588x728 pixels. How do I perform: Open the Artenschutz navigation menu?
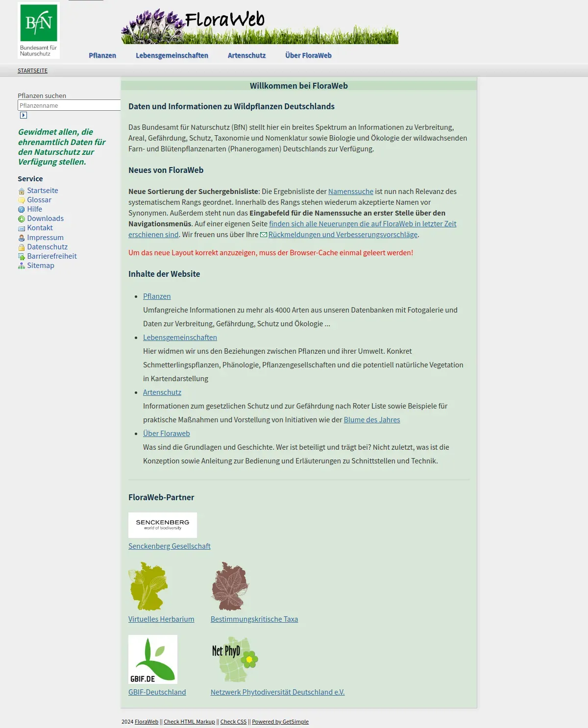[246, 55]
